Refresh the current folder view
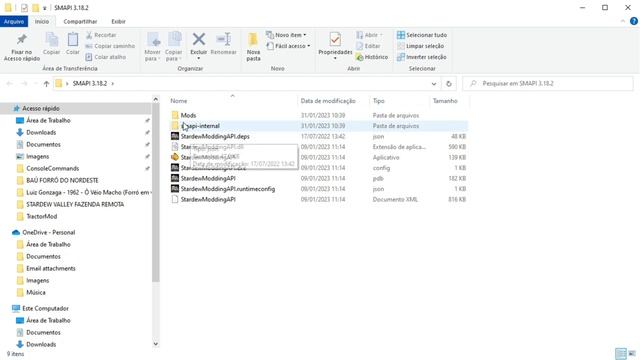Image resolution: width=640 pixels, height=360 pixels. click(x=449, y=84)
